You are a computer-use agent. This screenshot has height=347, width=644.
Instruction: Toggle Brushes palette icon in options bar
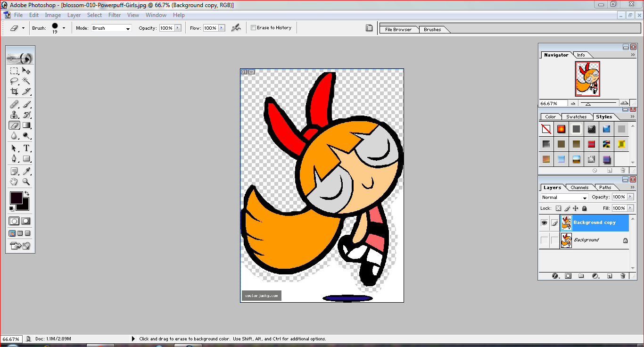(369, 28)
